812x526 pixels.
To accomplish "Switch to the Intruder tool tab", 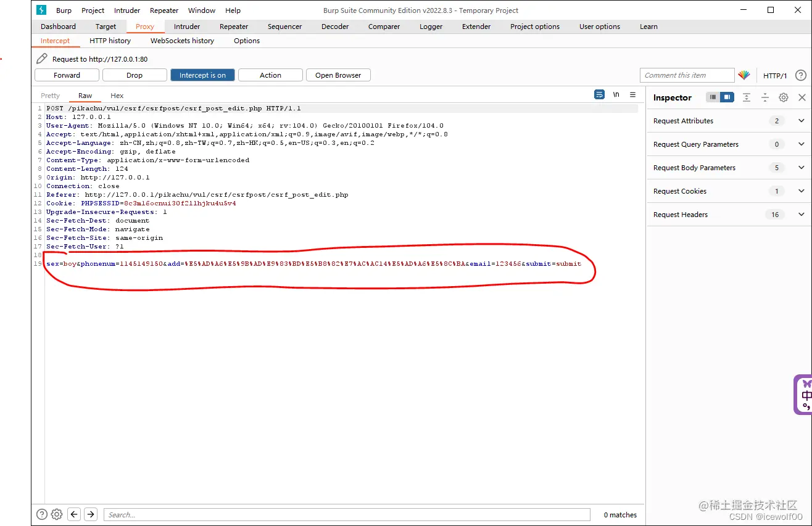I will point(187,27).
